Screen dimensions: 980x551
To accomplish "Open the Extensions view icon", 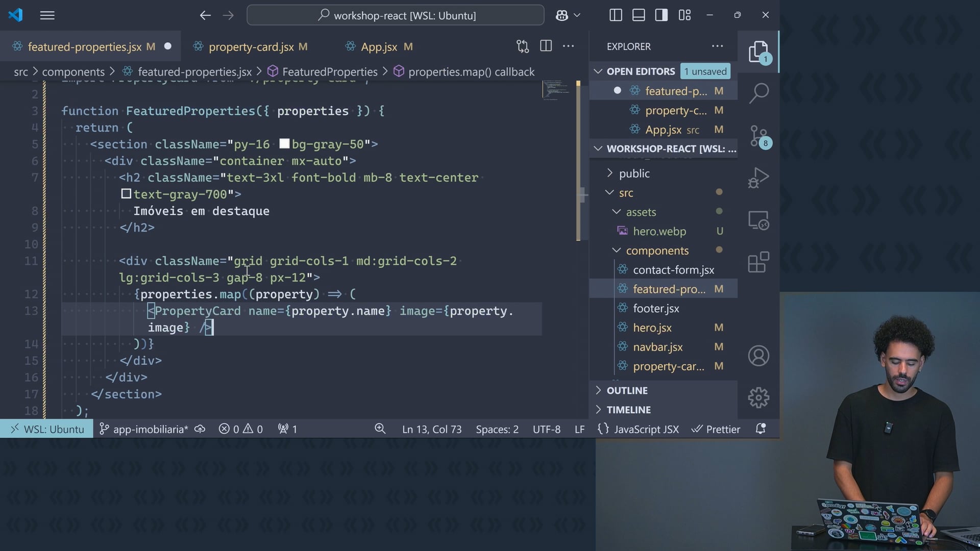I will (758, 263).
